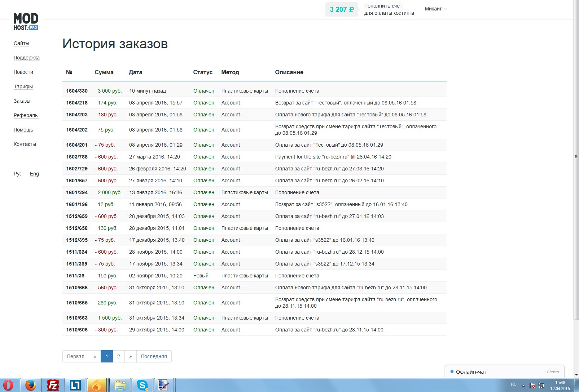Launch FileZilla from the taskbar

[53, 385]
